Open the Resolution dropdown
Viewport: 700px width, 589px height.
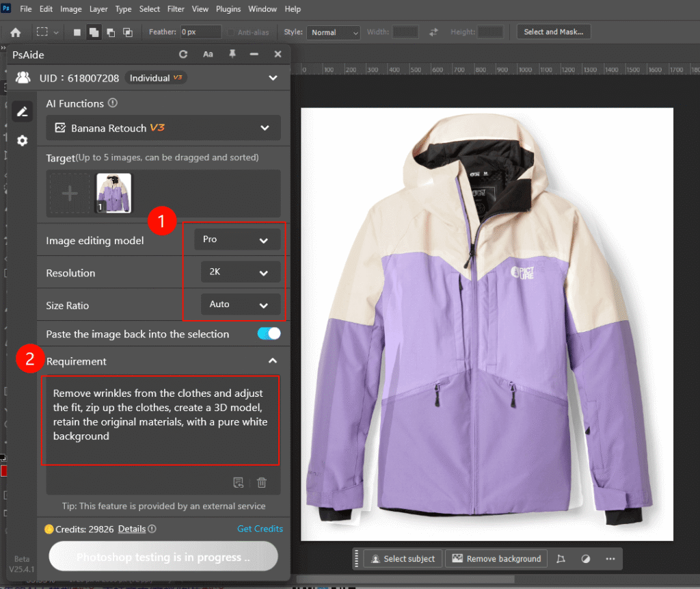pos(239,272)
